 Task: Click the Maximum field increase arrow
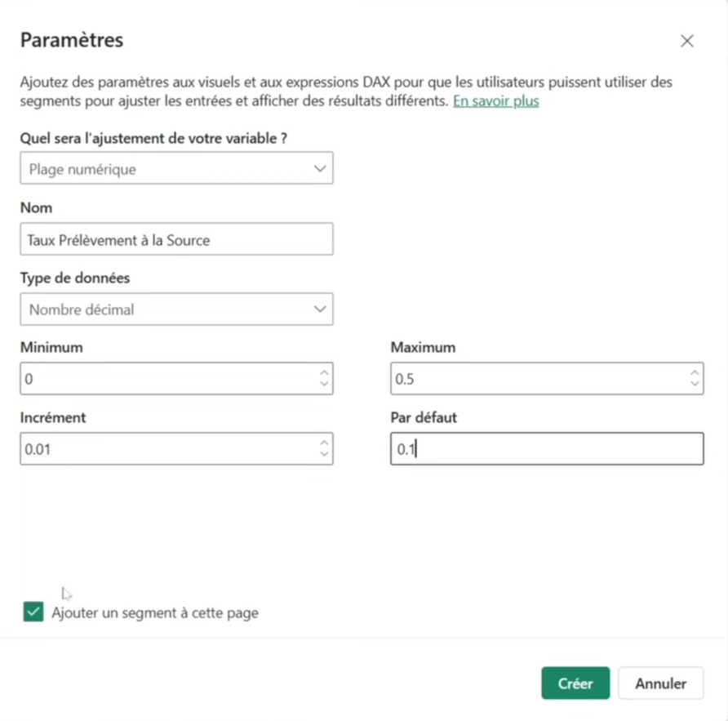[695, 373]
